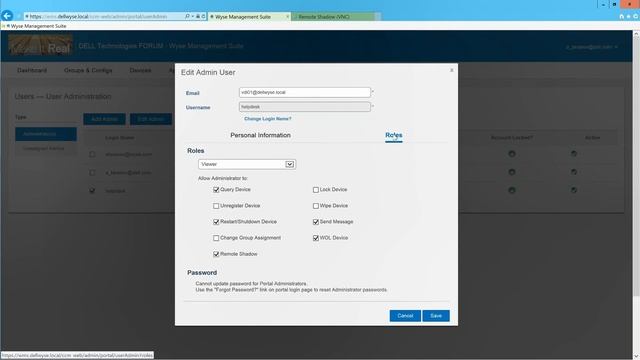Screen dimensions: 640x360
Task: Toggle the Send Message checkbox
Action: point(316,222)
